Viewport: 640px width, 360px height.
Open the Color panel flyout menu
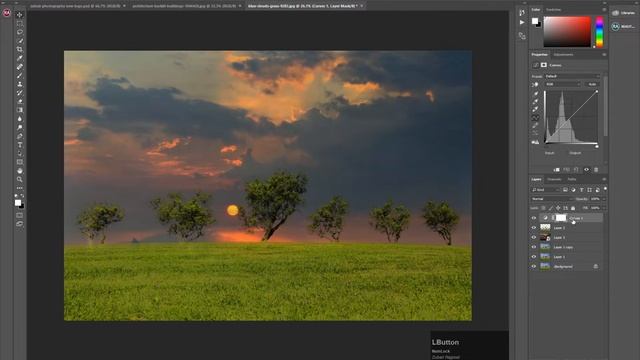[x=604, y=9]
